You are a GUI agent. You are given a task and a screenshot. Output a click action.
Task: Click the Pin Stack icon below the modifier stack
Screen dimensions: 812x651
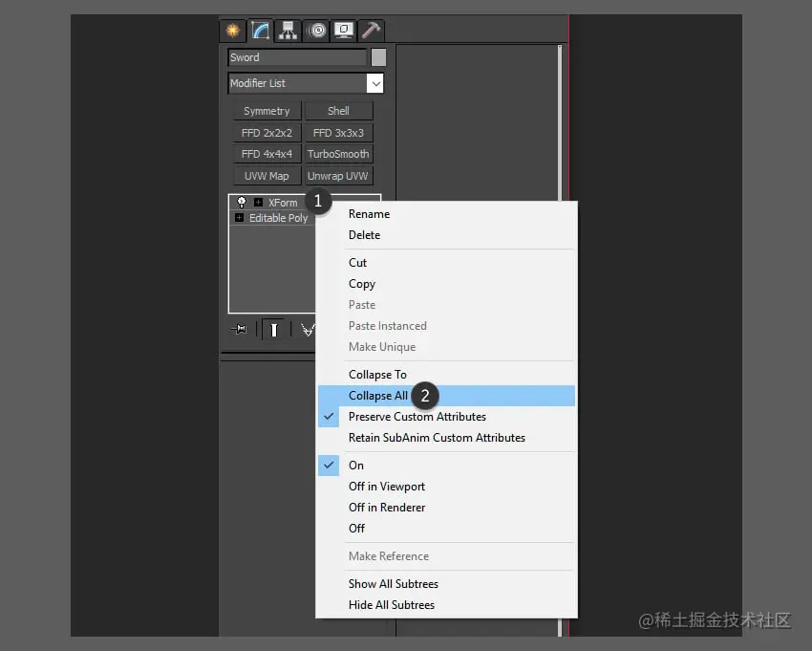238,329
